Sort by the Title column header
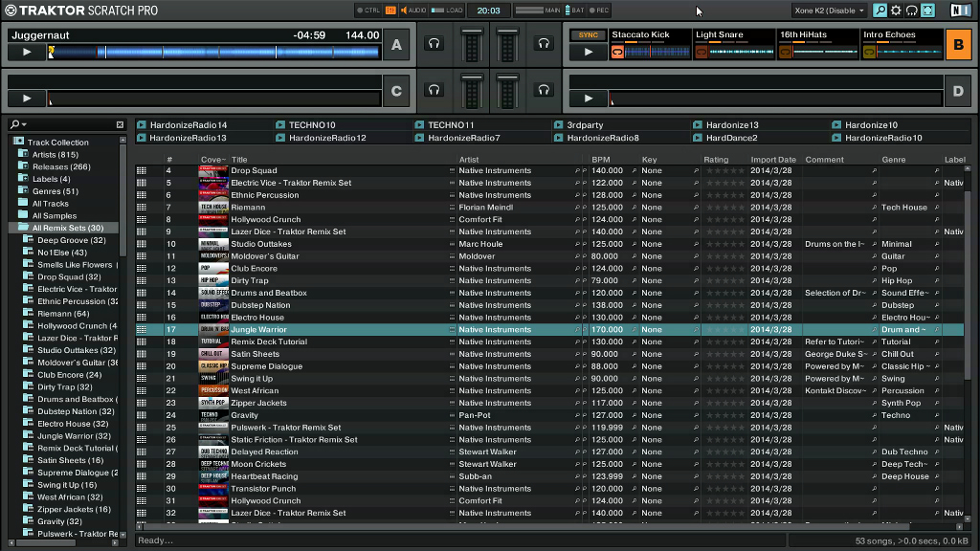Screen dimensions: 980x551 [x=239, y=160]
